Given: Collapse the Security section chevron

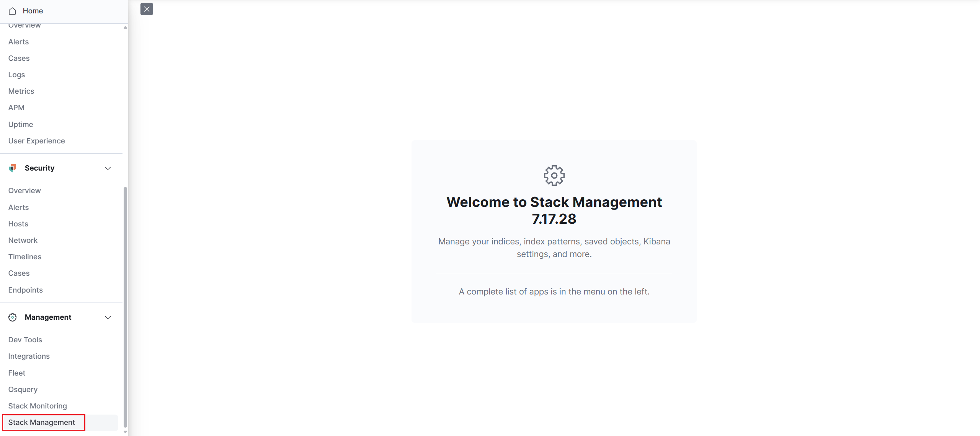Looking at the screenshot, I should 108,168.
